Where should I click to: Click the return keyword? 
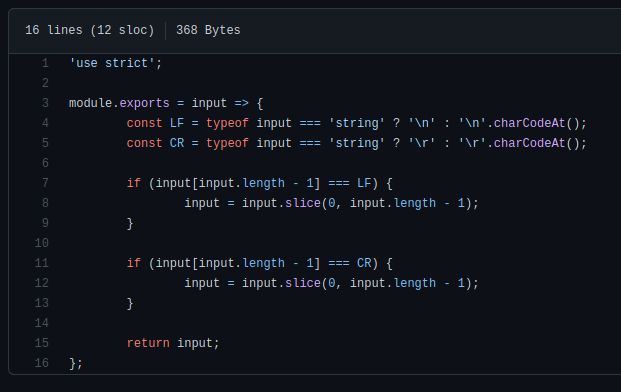point(148,343)
